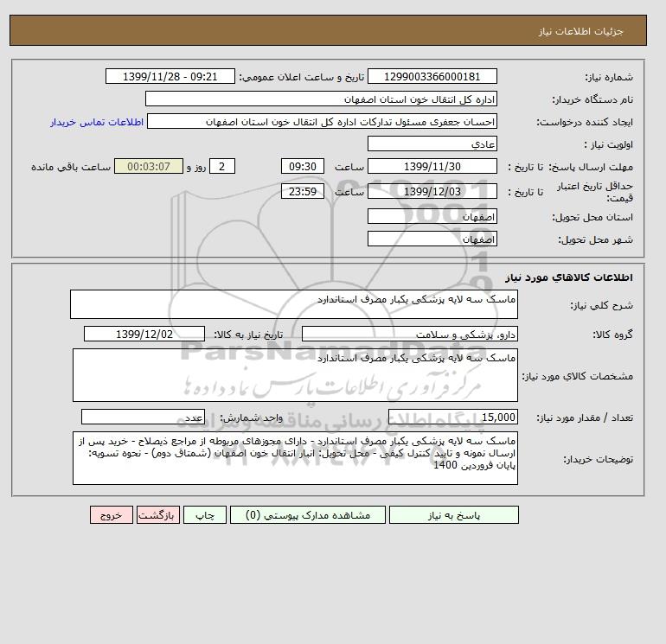Click the announcement date field 1399/11/28 - 09:21
Viewport: 666px width, 644px height.
(x=170, y=76)
